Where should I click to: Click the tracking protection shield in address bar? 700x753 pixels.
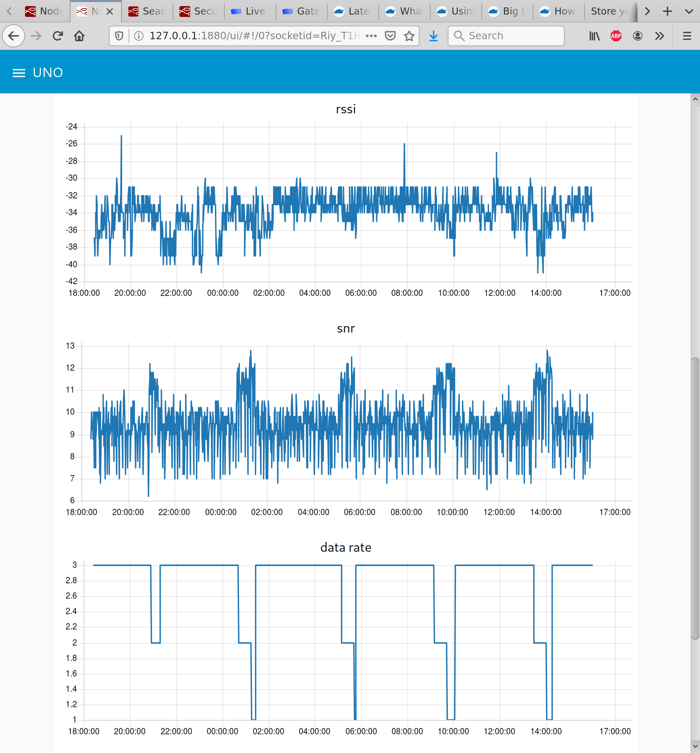(118, 36)
